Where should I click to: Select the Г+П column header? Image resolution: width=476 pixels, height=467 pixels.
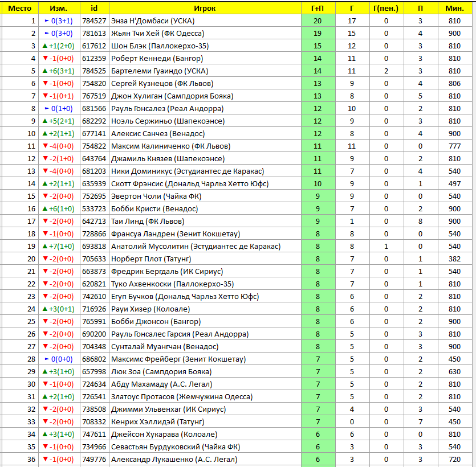tap(318, 8)
